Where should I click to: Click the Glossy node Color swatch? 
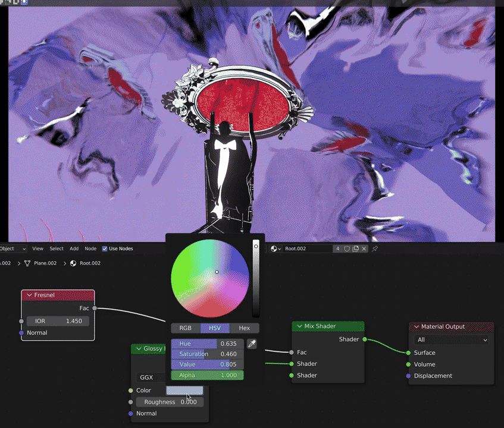tap(184, 391)
